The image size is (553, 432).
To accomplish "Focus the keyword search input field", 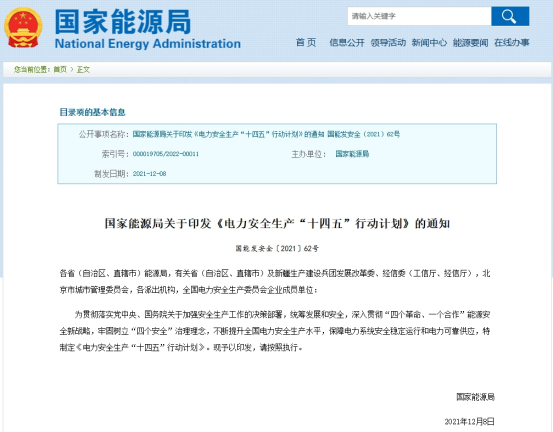I will (419, 16).
